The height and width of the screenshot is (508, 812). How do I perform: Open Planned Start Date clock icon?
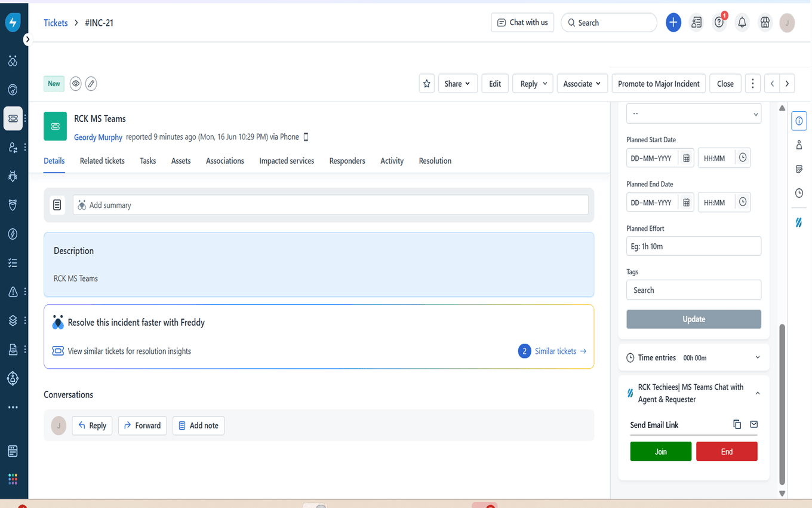(x=743, y=158)
